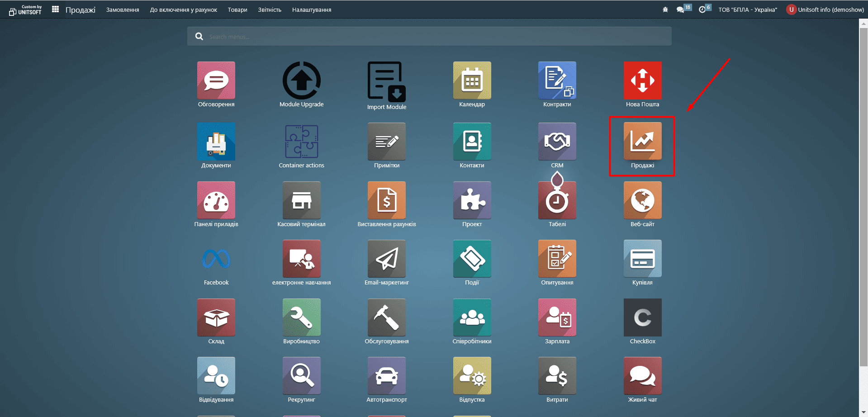The width and height of the screenshot is (868, 417).
Task: Expand the Unitsoft info user menu
Action: [x=825, y=9]
